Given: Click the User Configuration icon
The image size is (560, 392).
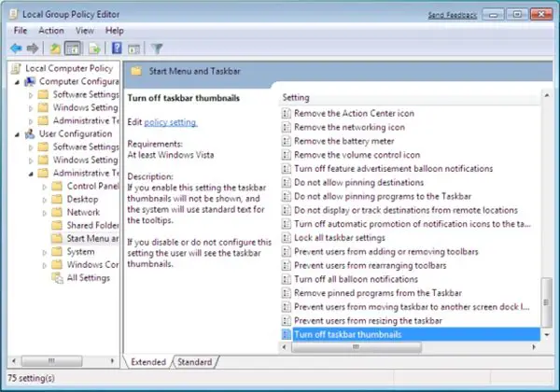Looking at the screenshot, I should (x=30, y=133).
